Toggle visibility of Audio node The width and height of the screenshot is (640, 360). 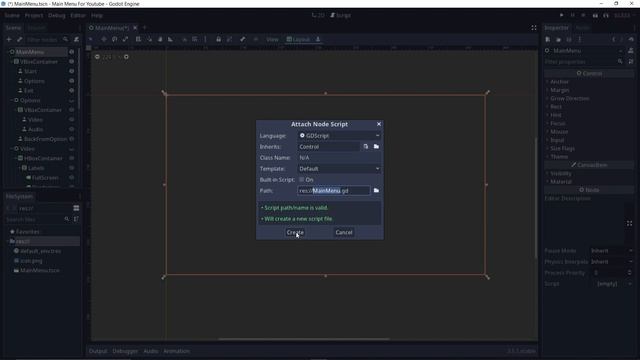tap(71, 129)
